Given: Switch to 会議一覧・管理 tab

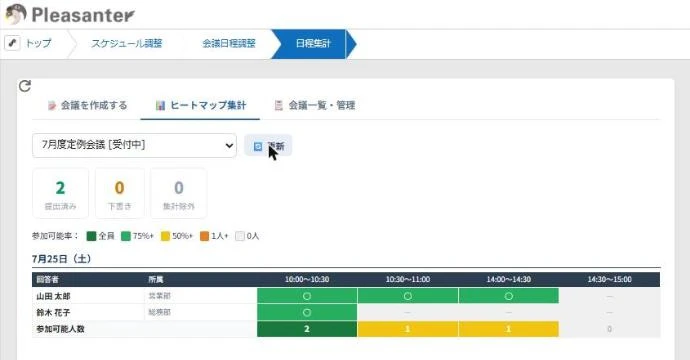Looking at the screenshot, I should (314, 106).
